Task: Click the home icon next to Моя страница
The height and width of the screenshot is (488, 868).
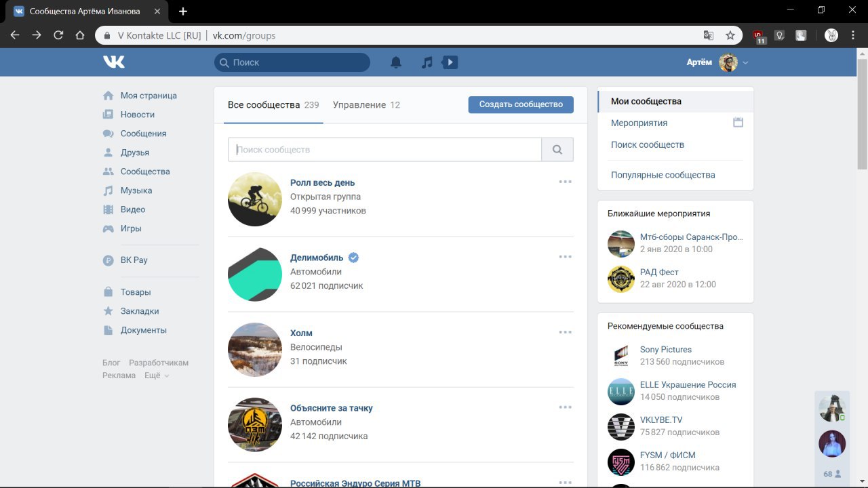Action: (x=108, y=96)
